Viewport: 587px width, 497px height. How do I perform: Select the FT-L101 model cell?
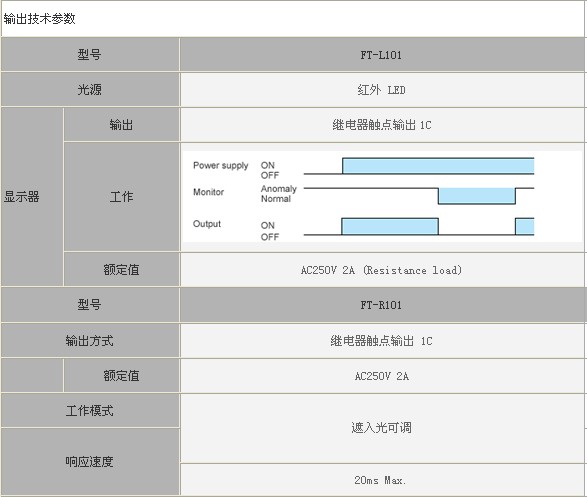coord(382,55)
